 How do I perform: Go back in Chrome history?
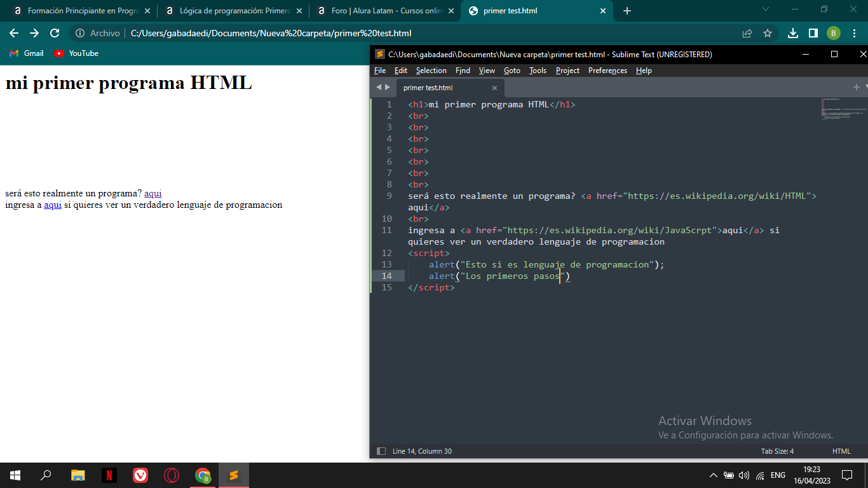tap(14, 33)
